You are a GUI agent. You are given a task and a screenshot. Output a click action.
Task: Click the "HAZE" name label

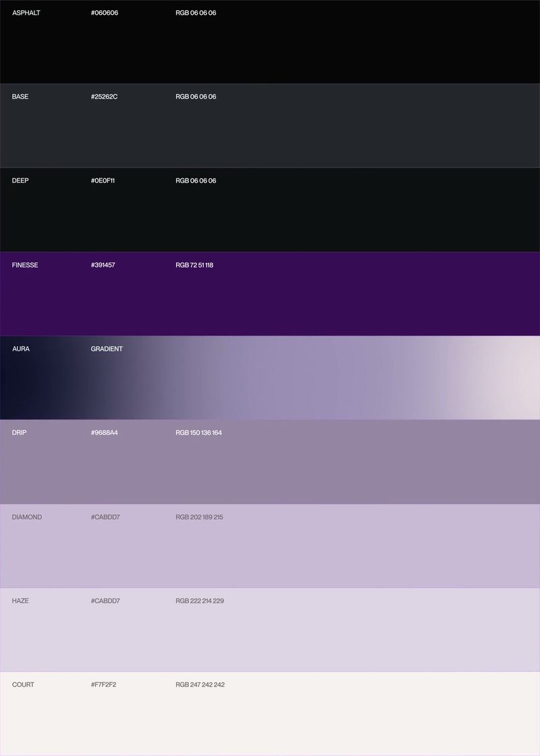20,601
